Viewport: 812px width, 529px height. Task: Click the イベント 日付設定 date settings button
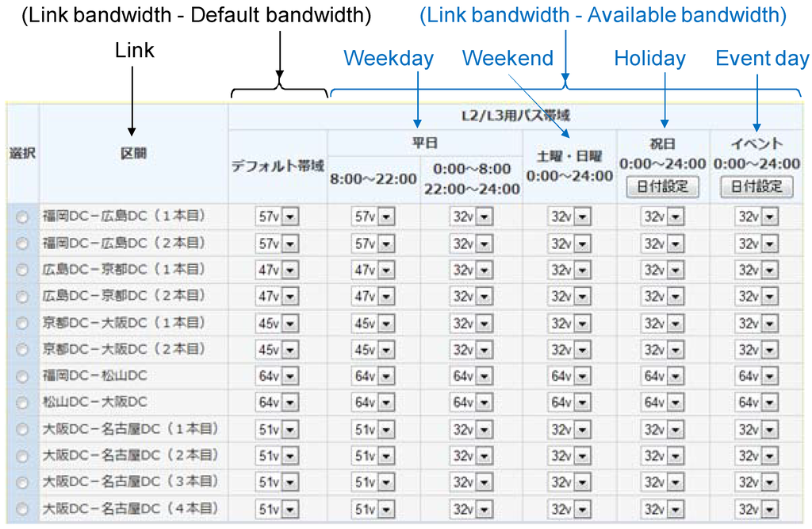pos(756,186)
